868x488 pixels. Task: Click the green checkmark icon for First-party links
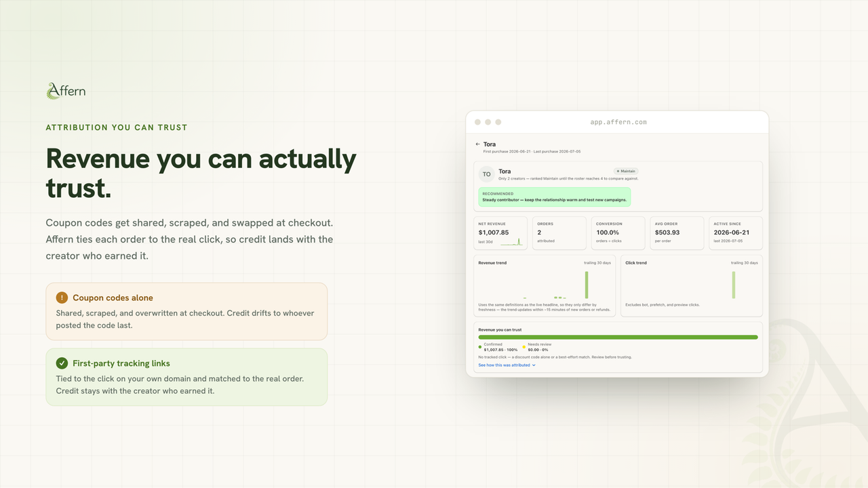62,363
